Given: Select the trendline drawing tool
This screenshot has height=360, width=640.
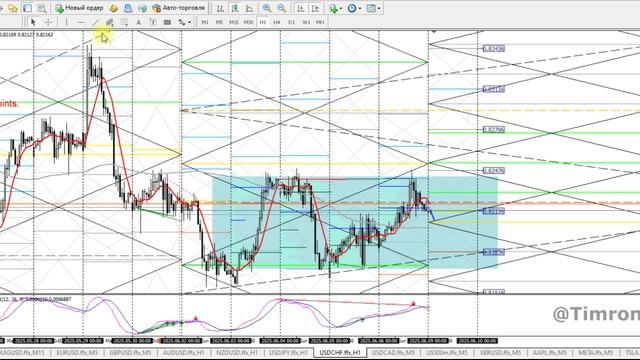Looking at the screenshot, I should 96,22.
